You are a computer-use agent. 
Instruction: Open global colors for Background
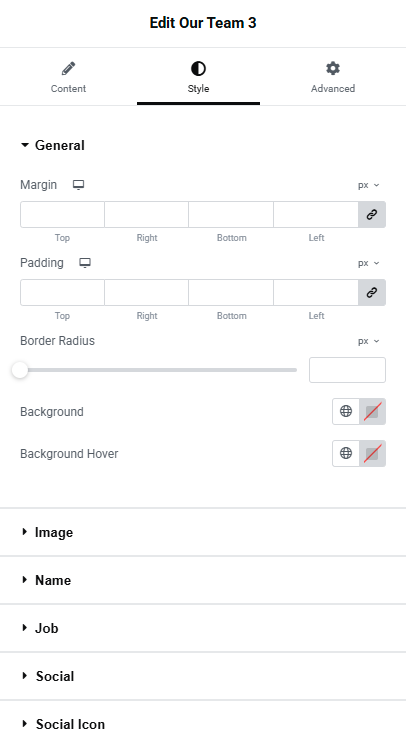346,411
